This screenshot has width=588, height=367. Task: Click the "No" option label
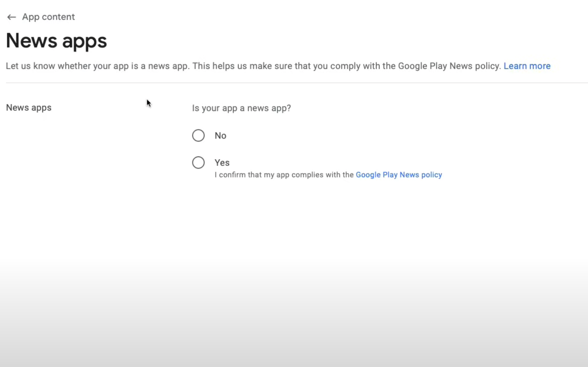pyautogui.click(x=220, y=135)
